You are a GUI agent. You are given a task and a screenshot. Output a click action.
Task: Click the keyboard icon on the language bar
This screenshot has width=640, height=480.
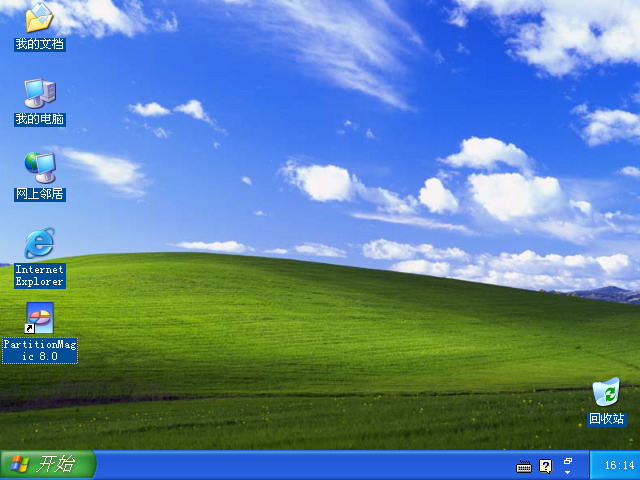click(524, 466)
